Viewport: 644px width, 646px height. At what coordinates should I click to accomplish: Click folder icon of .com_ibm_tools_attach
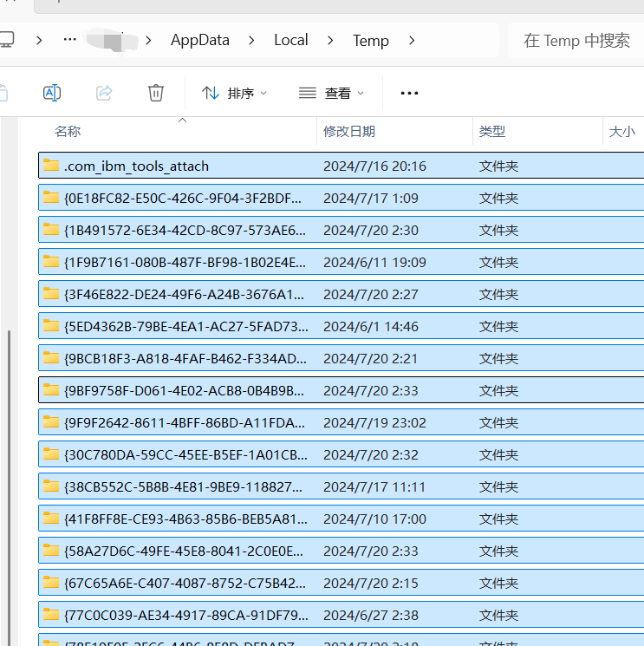pos(51,165)
